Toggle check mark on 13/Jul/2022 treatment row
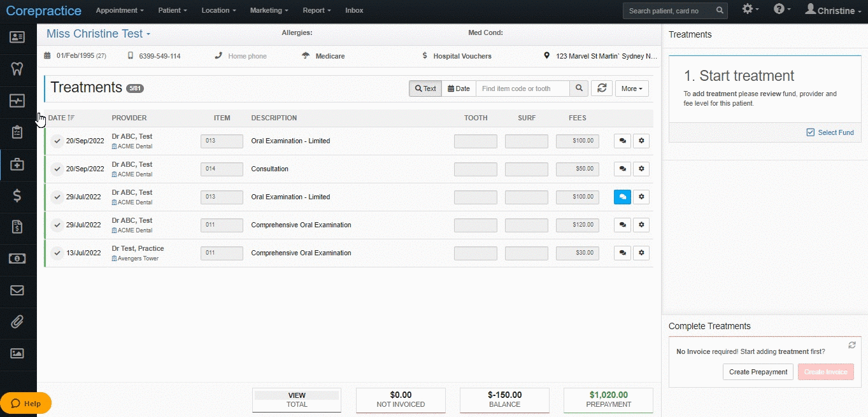The height and width of the screenshot is (417, 868). pyautogui.click(x=57, y=253)
